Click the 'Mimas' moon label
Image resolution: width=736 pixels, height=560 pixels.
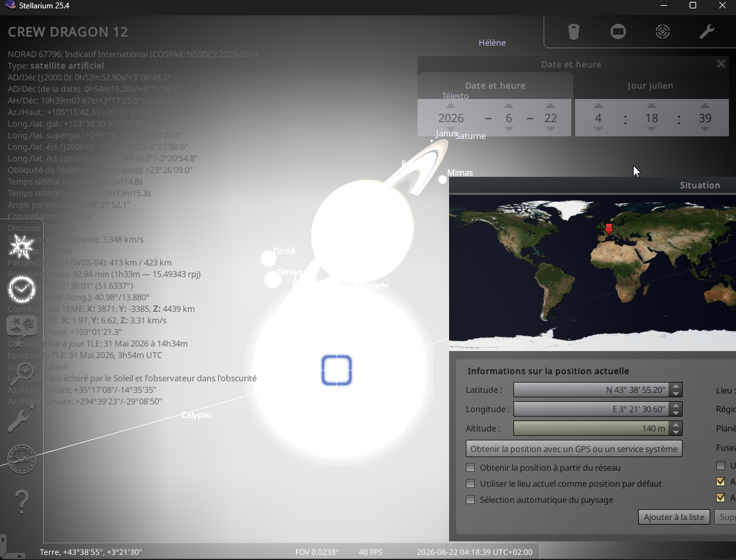[460, 172]
